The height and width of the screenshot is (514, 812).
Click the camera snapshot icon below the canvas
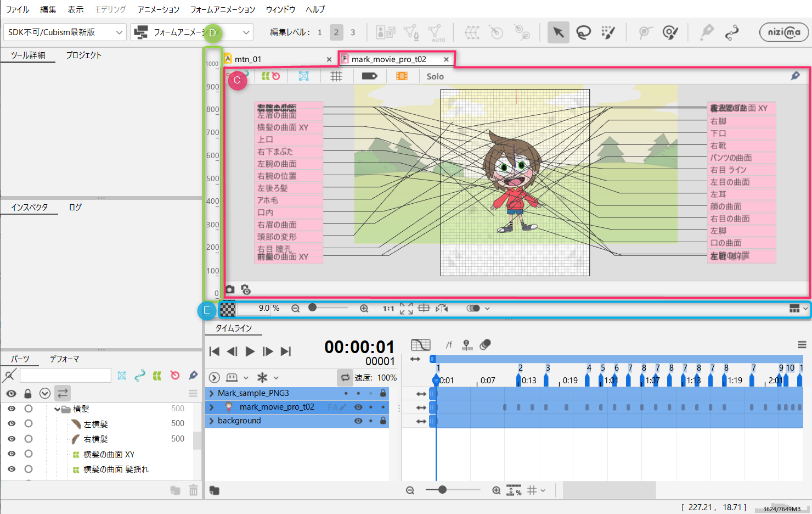tap(229, 289)
